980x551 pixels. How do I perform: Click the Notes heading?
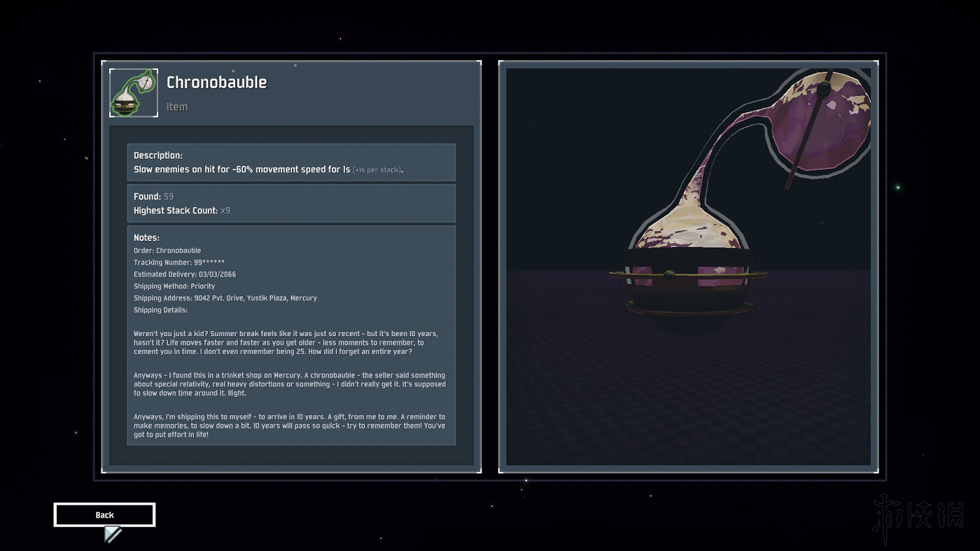click(x=146, y=238)
